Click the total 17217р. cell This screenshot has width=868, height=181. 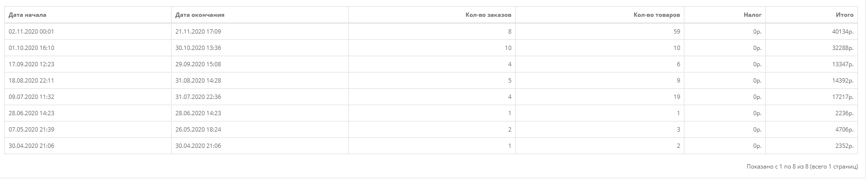pyautogui.click(x=811, y=97)
